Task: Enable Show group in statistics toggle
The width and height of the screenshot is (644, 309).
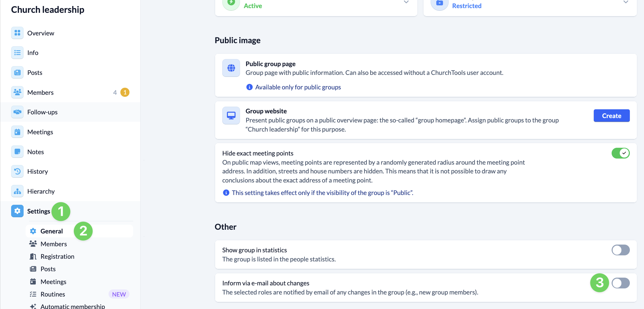Action: click(x=620, y=250)
